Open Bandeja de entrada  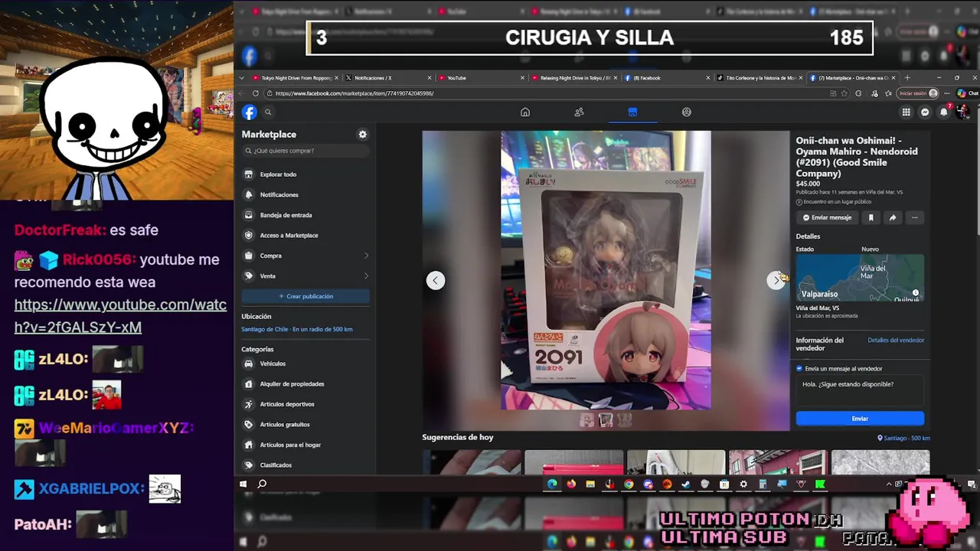point(305,215)
